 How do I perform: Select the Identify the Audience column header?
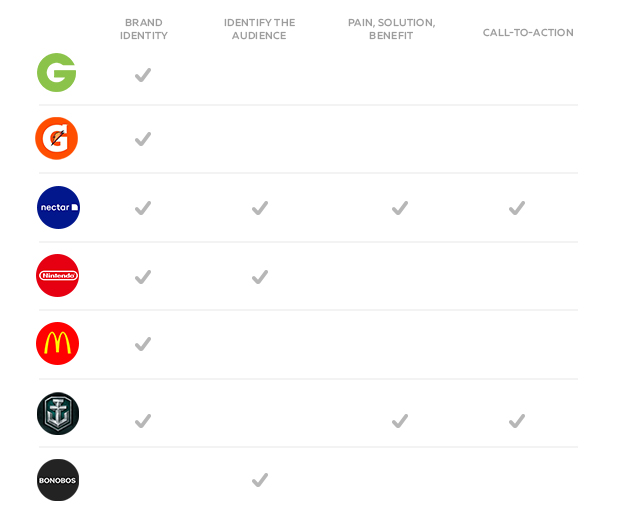(260, 29)
